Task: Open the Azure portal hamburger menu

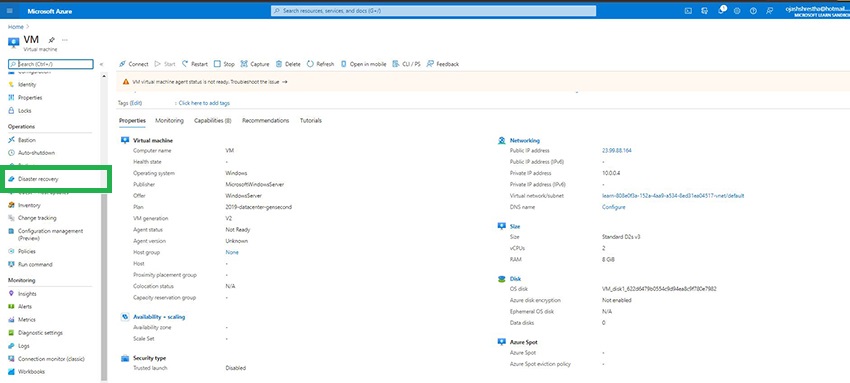Action: point(10,11)
